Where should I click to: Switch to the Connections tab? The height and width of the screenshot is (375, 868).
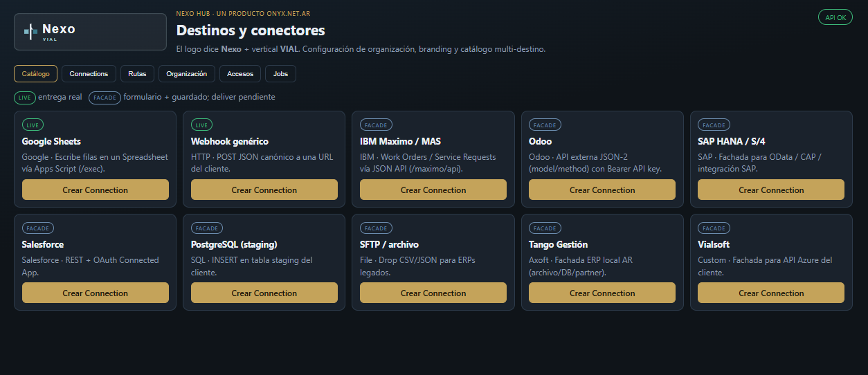[x=89, y=73]
